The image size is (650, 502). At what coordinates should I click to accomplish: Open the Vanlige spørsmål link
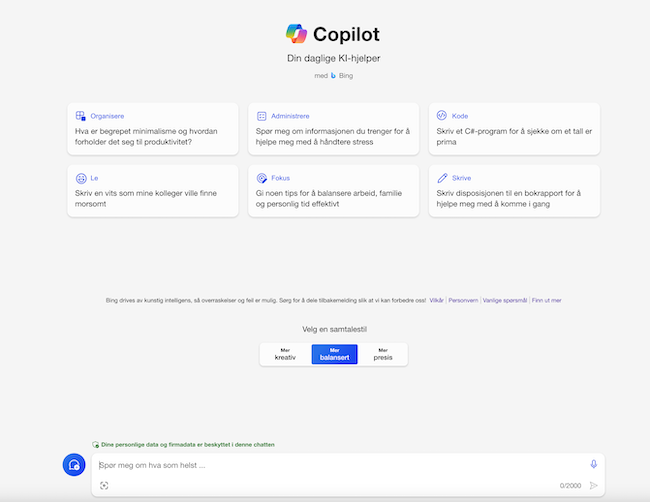(505, 300)
